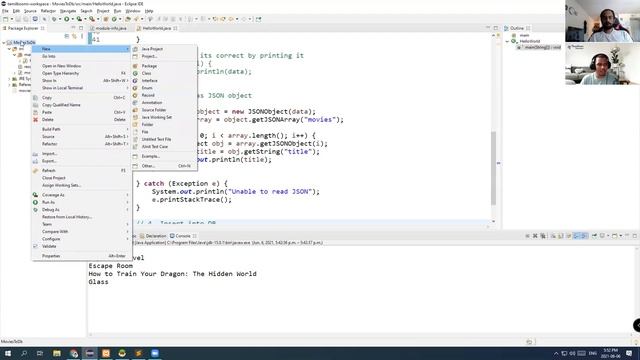Select main method in Outline

click(539, 48)
